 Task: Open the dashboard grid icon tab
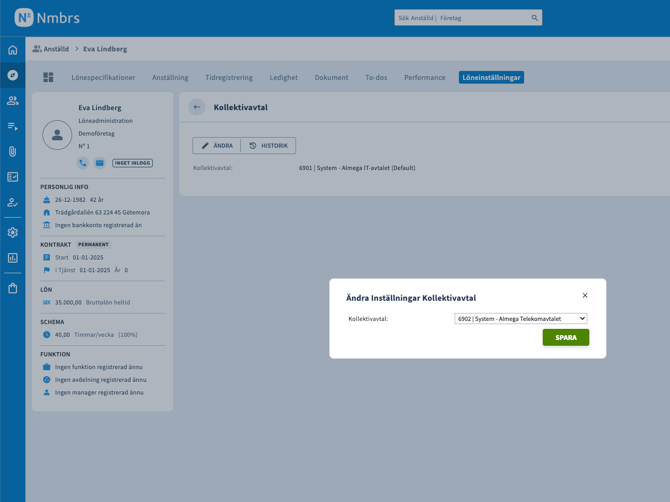point(48,77)
